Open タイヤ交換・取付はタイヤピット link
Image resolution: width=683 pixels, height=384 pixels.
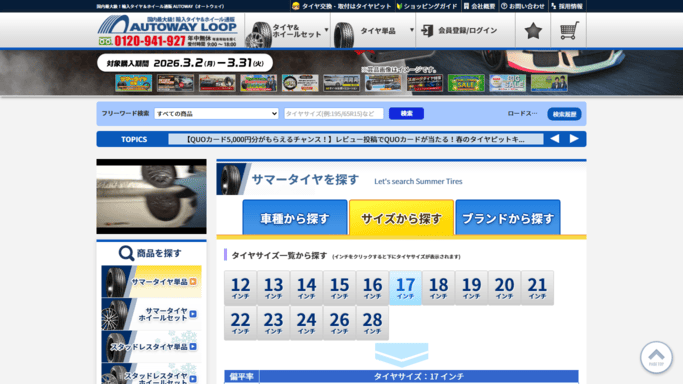point(342,6)
